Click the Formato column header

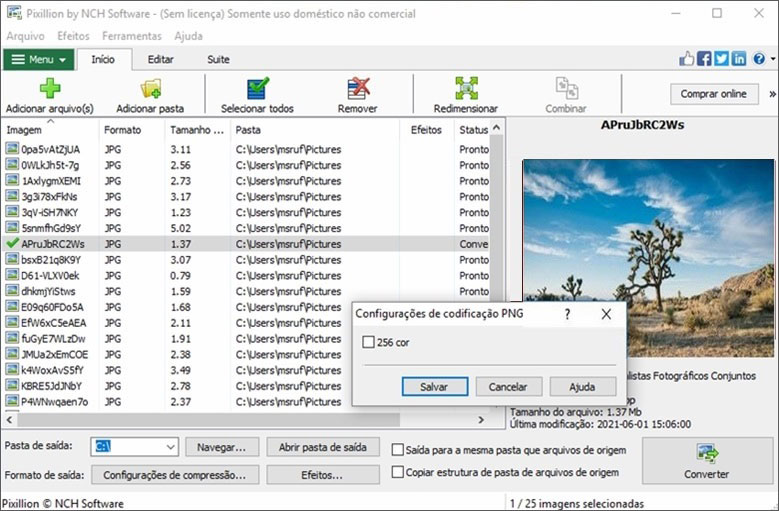pos(132,130)
